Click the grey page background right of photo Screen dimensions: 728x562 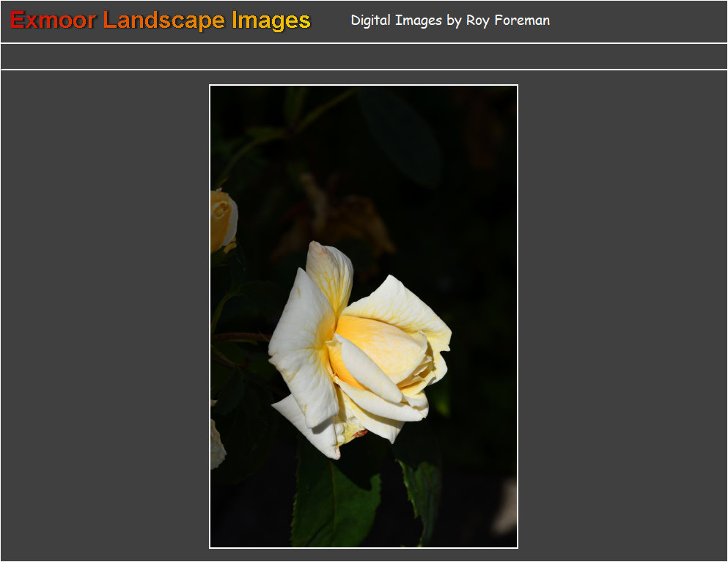coord(622,316)
